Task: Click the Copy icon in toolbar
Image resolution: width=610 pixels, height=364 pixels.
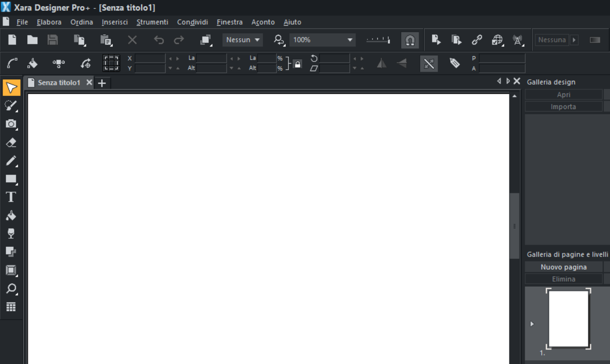Action: point(80,40)
